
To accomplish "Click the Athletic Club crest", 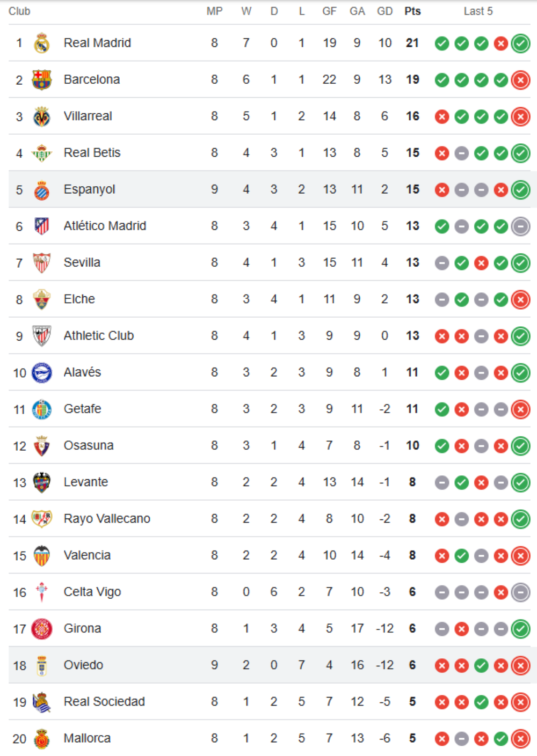I will click(42, 336).
